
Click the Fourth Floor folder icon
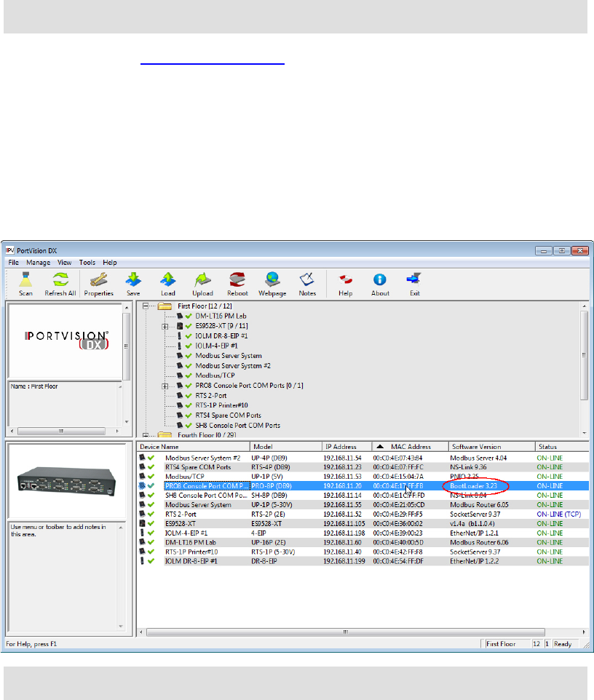tap(165, 434)
